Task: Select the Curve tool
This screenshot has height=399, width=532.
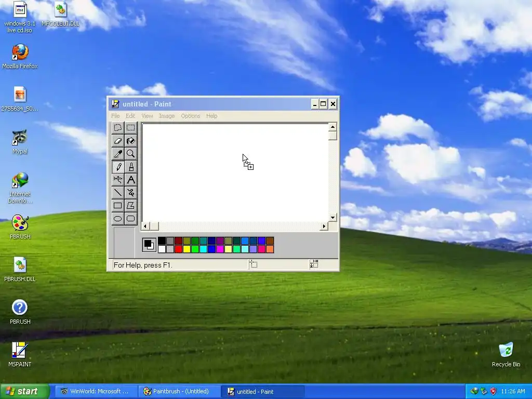Action: tap(130, 192)
